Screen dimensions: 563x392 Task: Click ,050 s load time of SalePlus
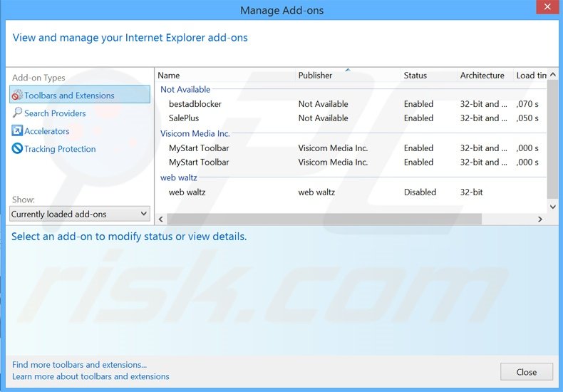(x=527, y=118)
